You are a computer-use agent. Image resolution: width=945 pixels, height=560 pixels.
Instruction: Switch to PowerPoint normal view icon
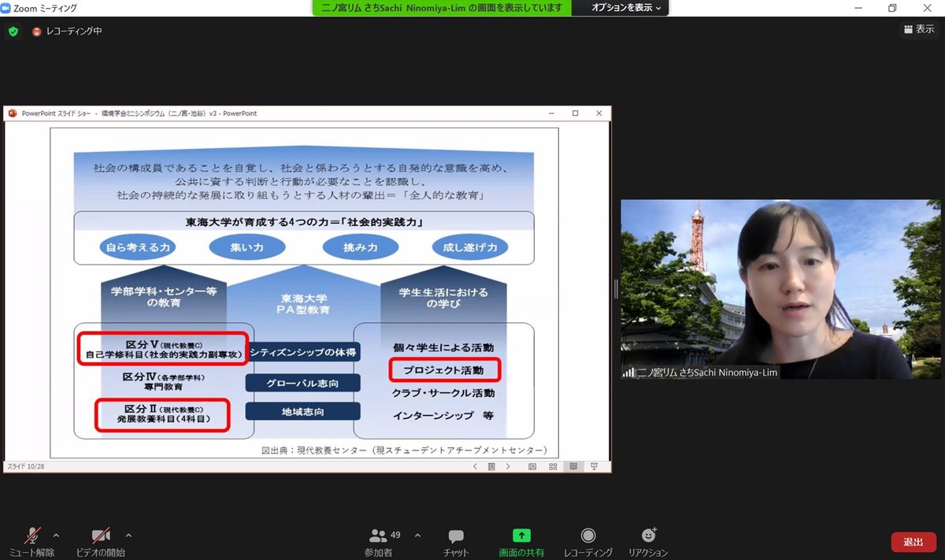tap(532, 466)
